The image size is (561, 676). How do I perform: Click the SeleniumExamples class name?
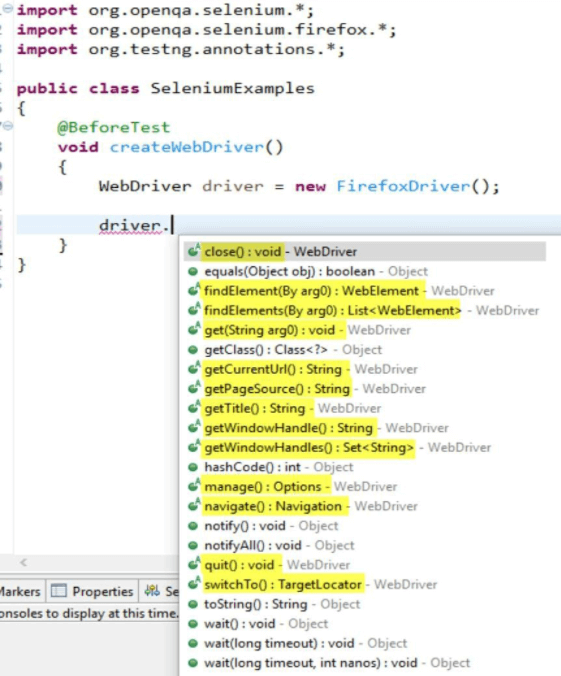232,88
